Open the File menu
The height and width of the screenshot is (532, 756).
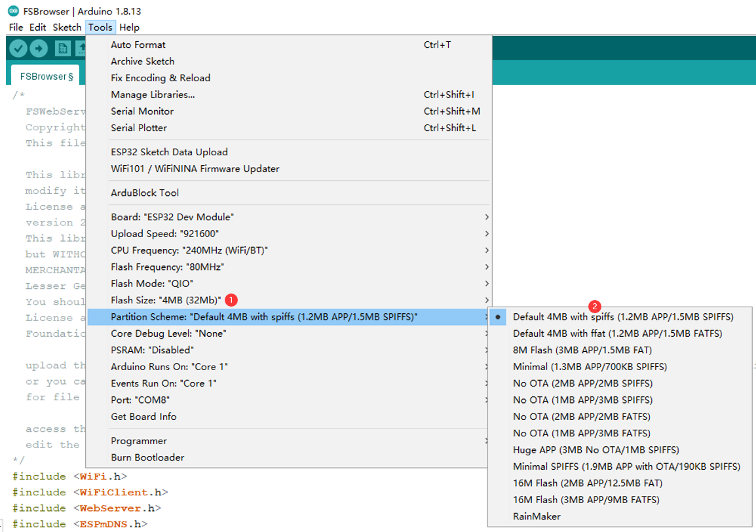click(16, 28)
